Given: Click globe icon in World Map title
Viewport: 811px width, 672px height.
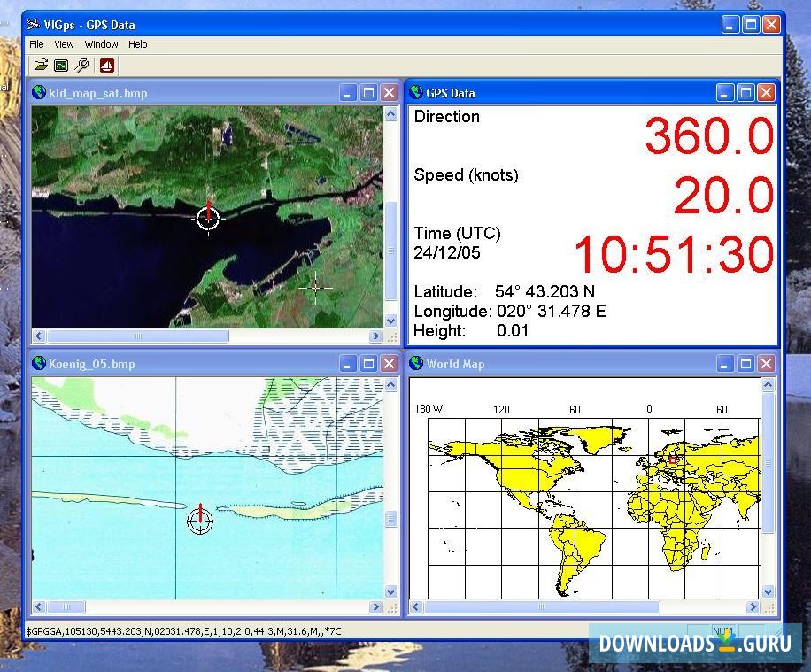Looking at the screenshot, I should pyautogui.click(x=416, y=363).
